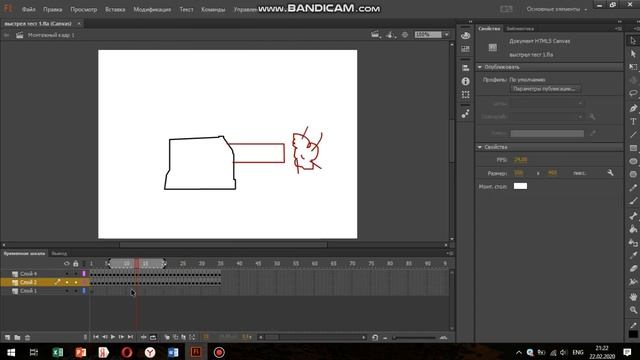Open the Properties panel options menu
Viewport: 640px width, 360px height.
click(618, 29)
